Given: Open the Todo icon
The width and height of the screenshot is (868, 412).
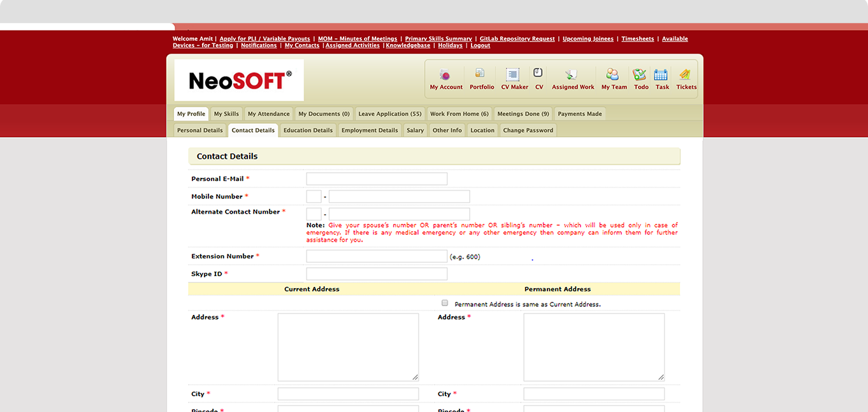Looking at the screenshot, I should 640,75.
